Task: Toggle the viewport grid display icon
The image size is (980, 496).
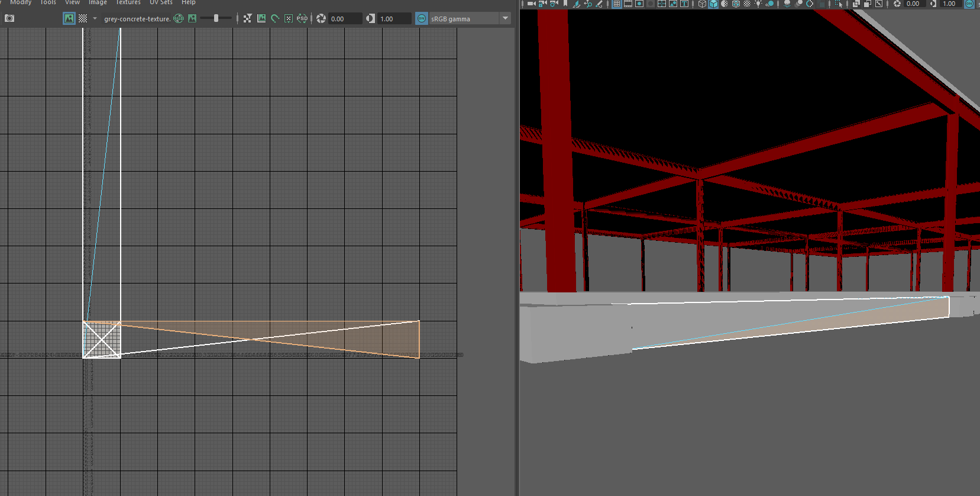Action: pyautogui.click(x=617, y=4)
